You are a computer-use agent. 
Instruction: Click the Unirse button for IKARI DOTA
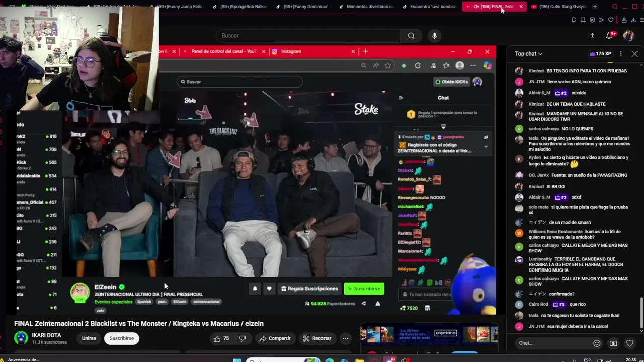point(89,338)
